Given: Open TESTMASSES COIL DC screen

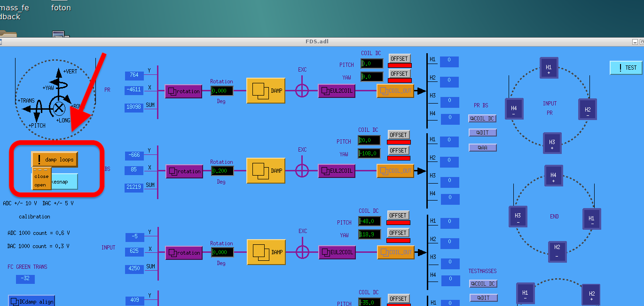Looking at the screenshot, I should (x=483, y=284).
